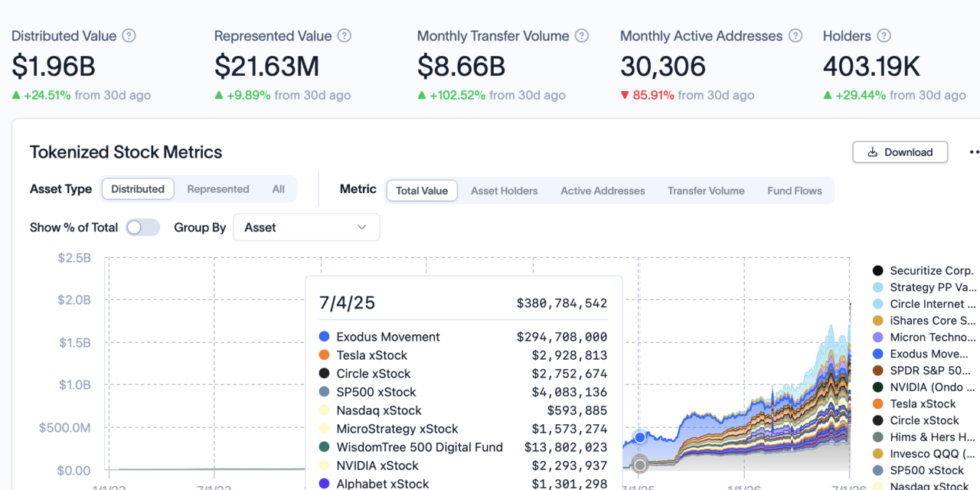Click the 85.91% decrease text
This screenshot has width=980, height=490.
coord(653,96)
